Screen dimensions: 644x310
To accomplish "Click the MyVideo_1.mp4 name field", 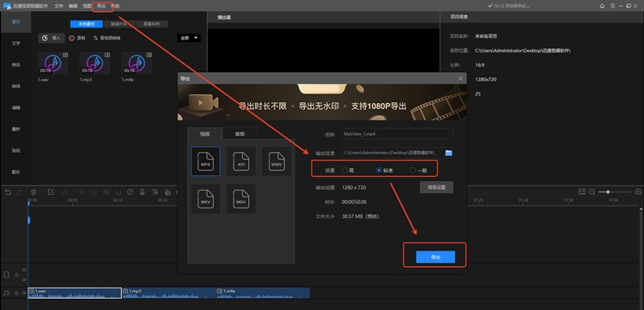I will pos(398,134).
